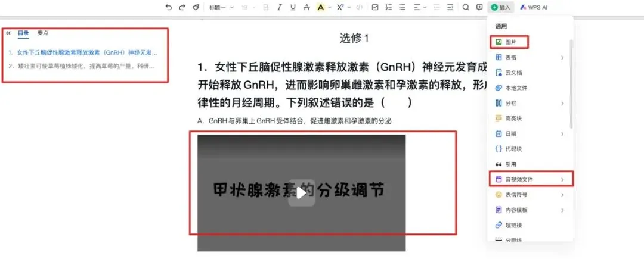Screen dimensions: 644x259
Task: Apply superscript X² formatting
Action: tap(340, 7)
